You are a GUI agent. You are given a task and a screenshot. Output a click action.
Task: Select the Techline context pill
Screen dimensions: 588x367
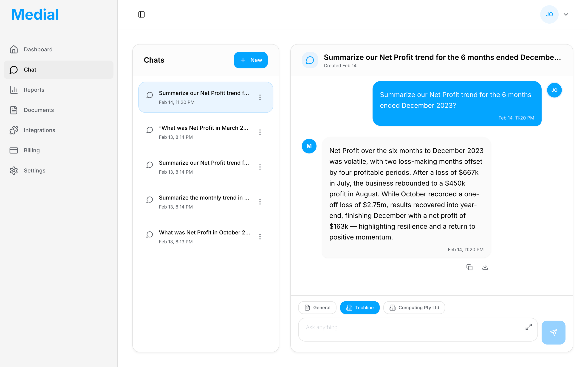click(360, 308)
